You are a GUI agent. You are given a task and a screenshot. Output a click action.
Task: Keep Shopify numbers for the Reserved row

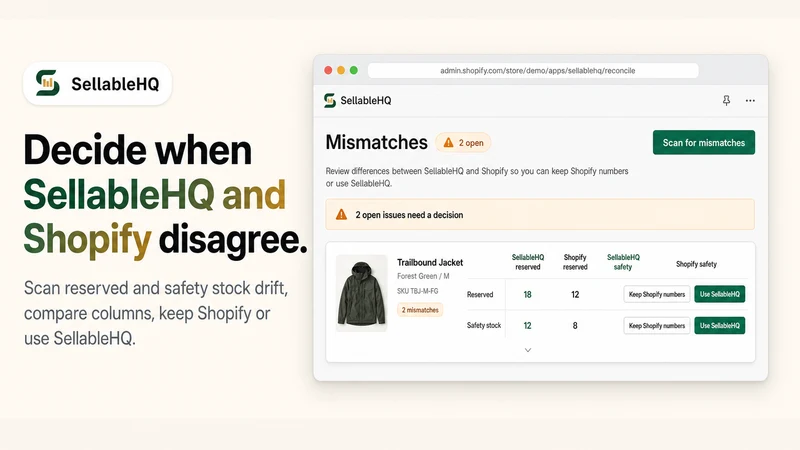point(657,294)
